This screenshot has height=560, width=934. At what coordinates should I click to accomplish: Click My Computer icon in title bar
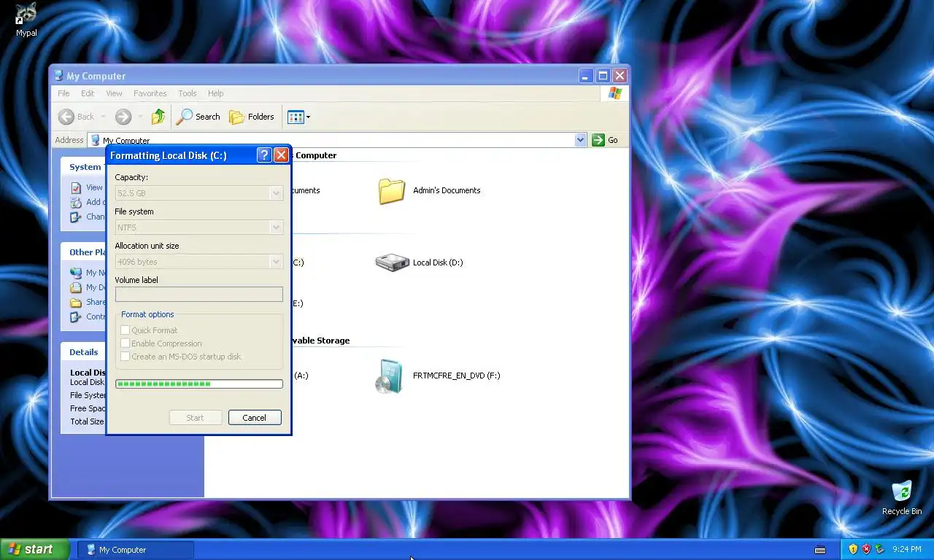[x=58, y=76]
